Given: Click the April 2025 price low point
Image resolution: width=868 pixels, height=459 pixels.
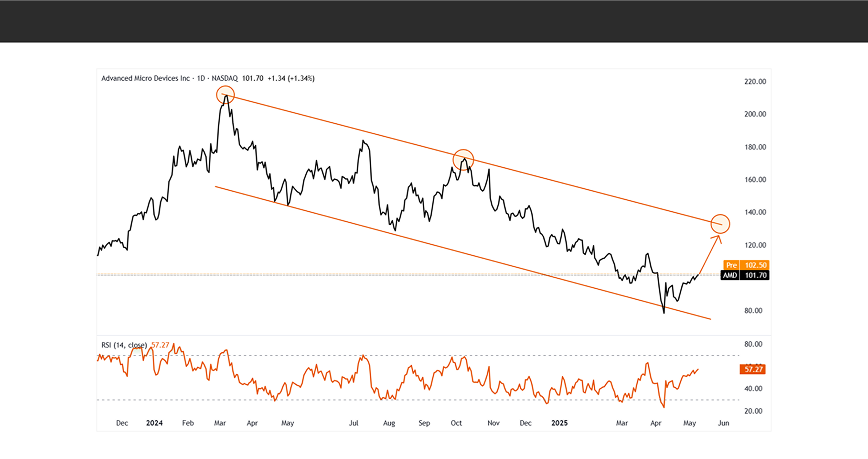Looking at the screenshot, I should click(x=663, y=313).
